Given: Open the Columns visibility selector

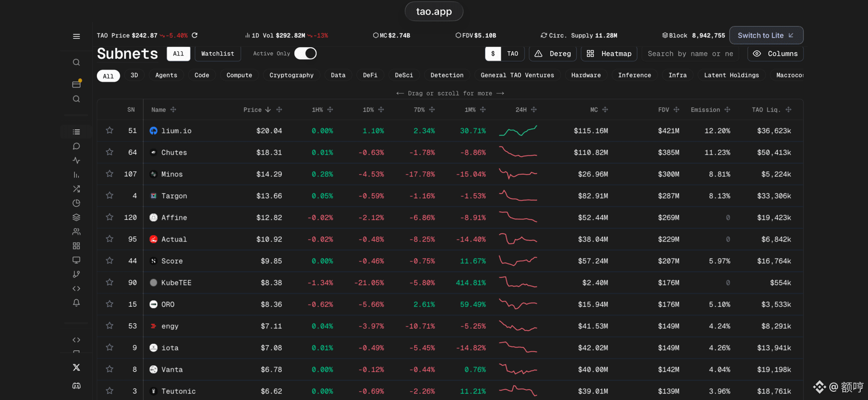Looking at the screenshot, I should [775, 54].
